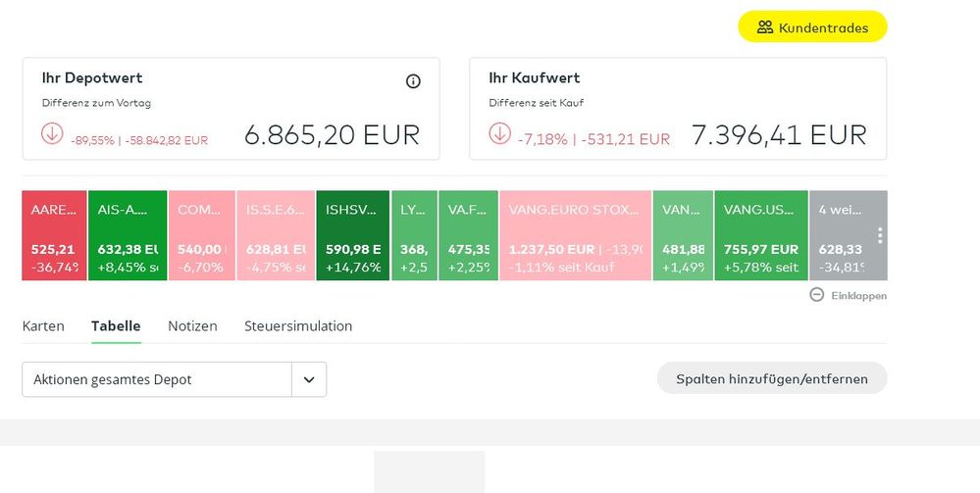Screen dimensions: 980x493
Task: Click the dropdown chevron arrow
Action: (x=309, y=379)
